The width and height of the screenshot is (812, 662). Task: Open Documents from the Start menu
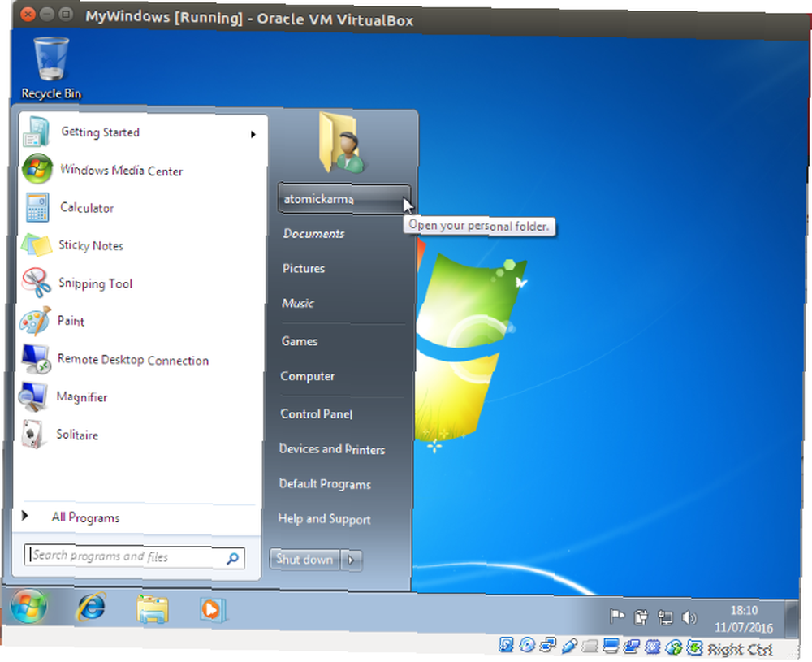313,234
